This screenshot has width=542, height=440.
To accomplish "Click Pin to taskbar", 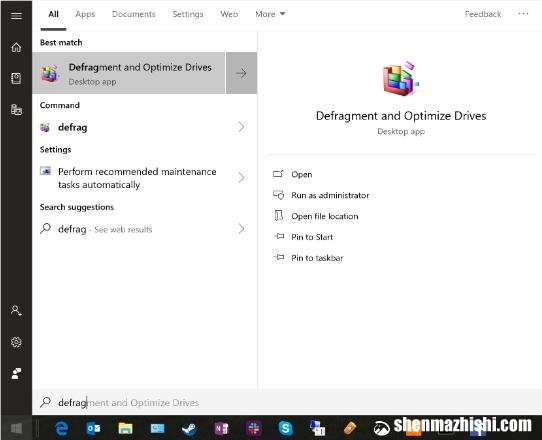I will point(317,258).
